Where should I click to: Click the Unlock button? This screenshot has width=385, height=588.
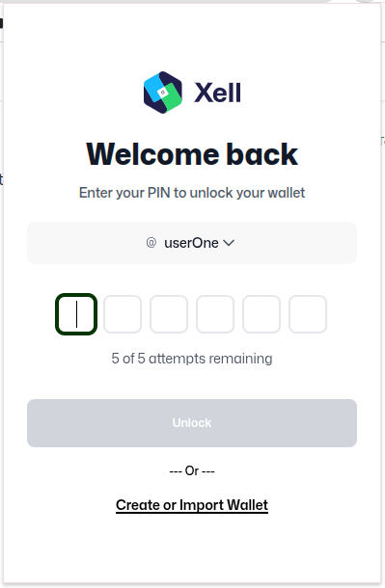(x=192, y=423)
